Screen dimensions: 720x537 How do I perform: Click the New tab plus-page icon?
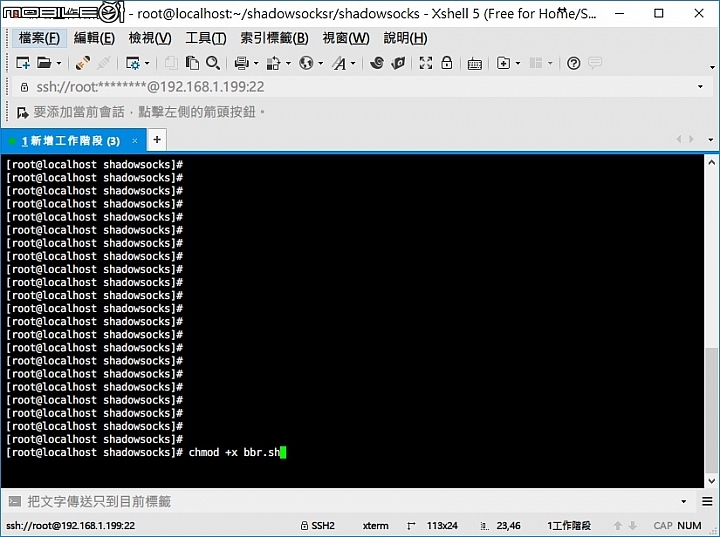coord(504,63)
